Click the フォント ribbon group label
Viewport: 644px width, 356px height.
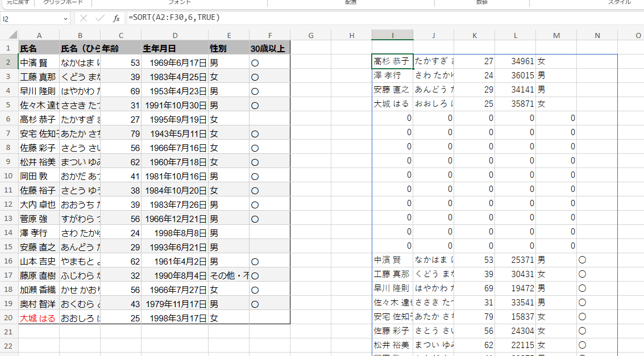click(180, 2)
